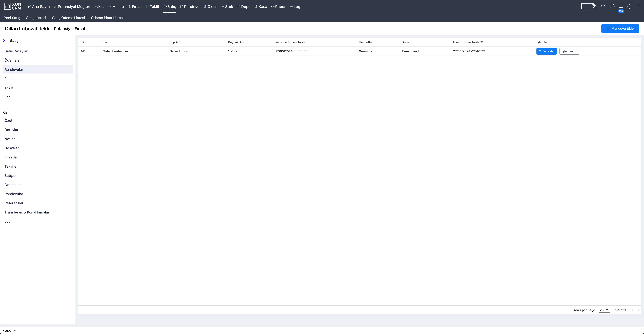Go to next page arrow

pyautogui.click(x=638, y=310)
